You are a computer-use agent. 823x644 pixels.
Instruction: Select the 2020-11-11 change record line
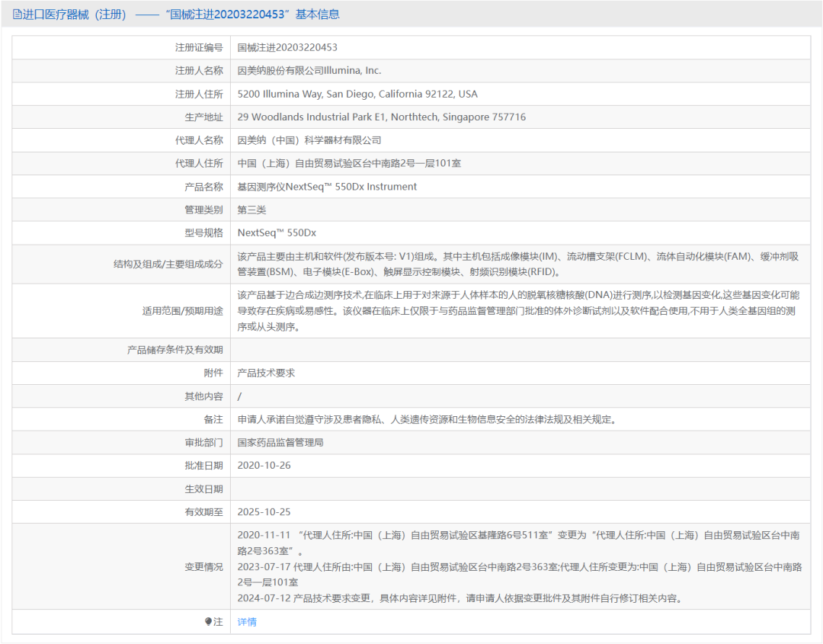click(519, 543)
